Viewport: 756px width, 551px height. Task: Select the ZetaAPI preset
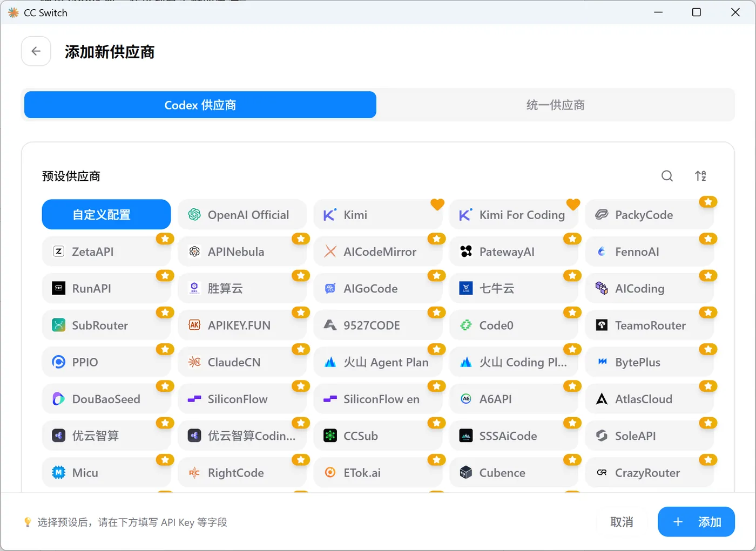tap(106, 251)
